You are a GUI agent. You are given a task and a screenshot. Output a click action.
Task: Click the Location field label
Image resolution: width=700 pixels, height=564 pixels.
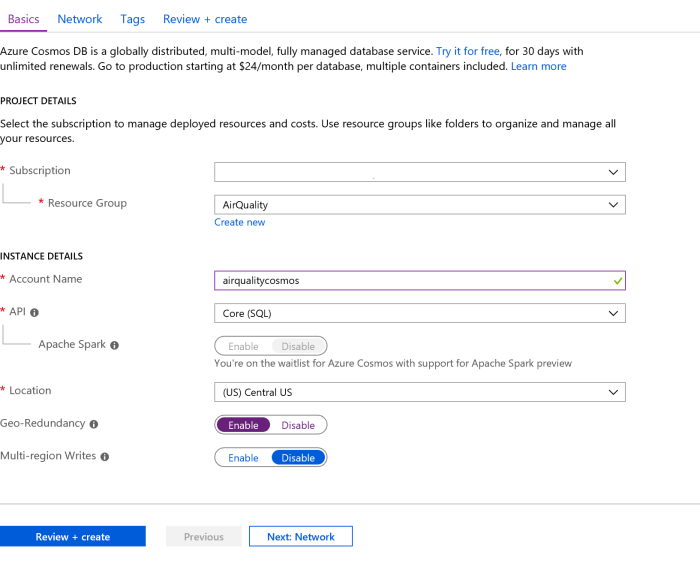point(30,390)
